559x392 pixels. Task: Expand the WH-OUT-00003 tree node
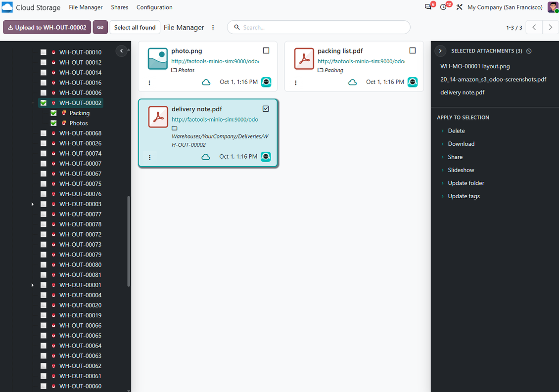tap(33, 204)
